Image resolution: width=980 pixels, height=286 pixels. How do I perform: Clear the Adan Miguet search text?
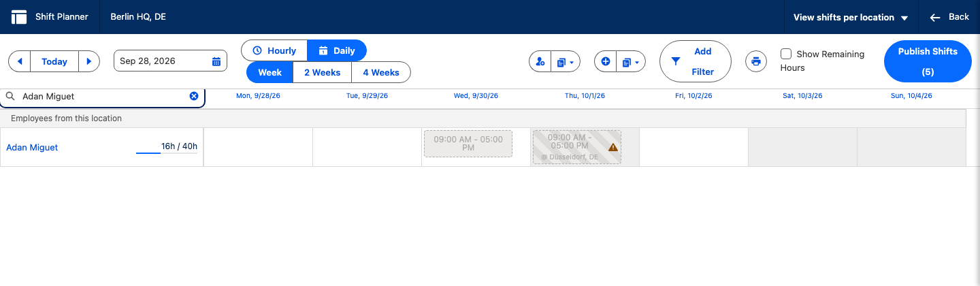click(x=194, y=97)
